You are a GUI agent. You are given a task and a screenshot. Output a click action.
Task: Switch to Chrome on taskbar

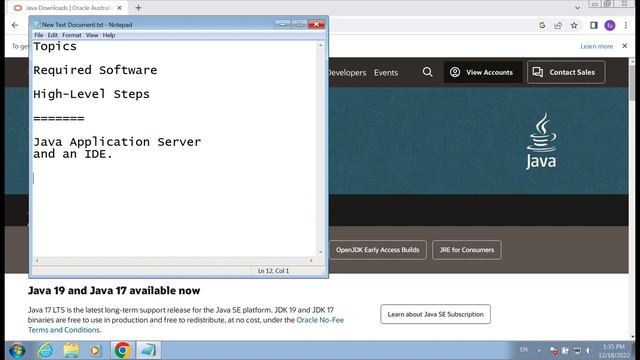[x=122, y=350]
